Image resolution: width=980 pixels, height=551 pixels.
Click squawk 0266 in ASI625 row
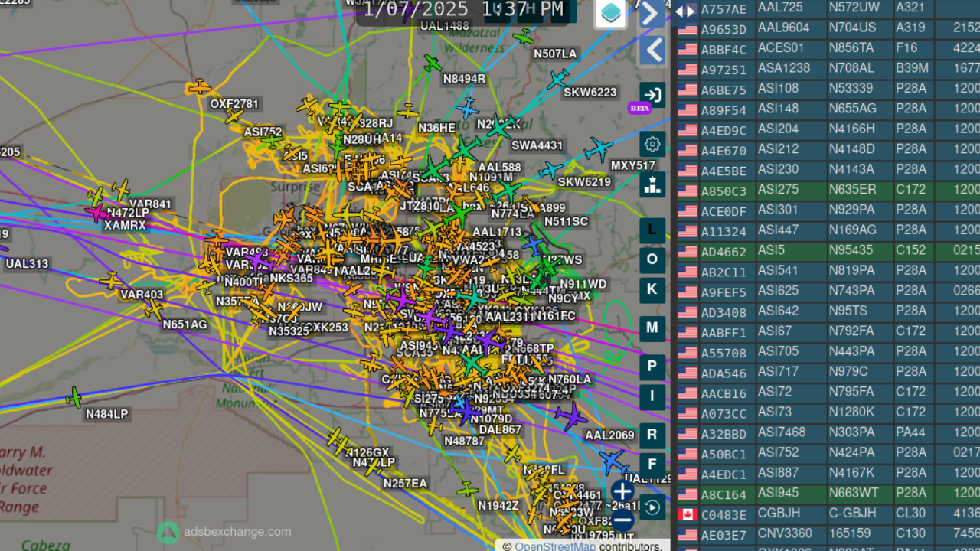(966, 290)
